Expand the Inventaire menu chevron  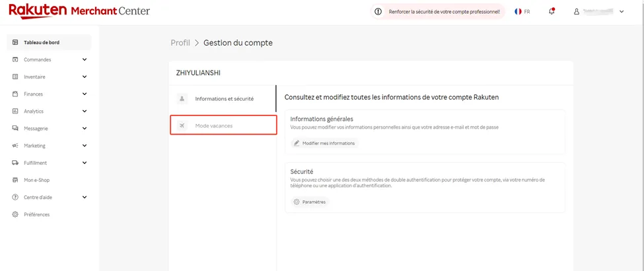pyautogui.click(x=85, y=76)
